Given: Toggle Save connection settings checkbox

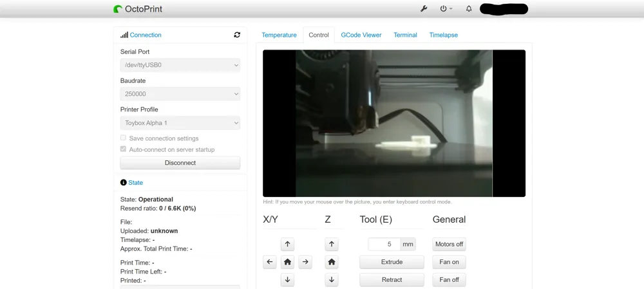Looking at the screenshot, I should tap(123, 138).
